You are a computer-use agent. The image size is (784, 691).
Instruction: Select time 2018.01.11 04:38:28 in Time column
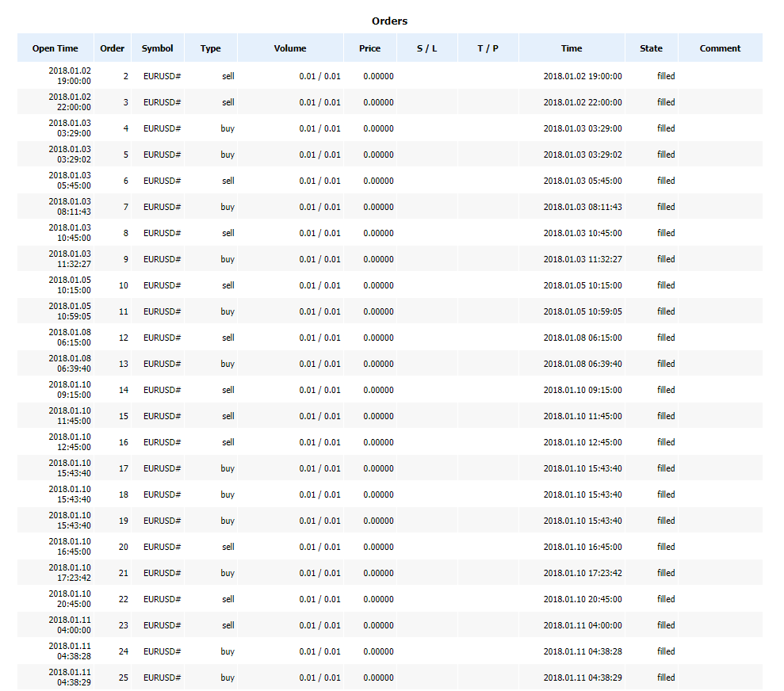point(583,651)
